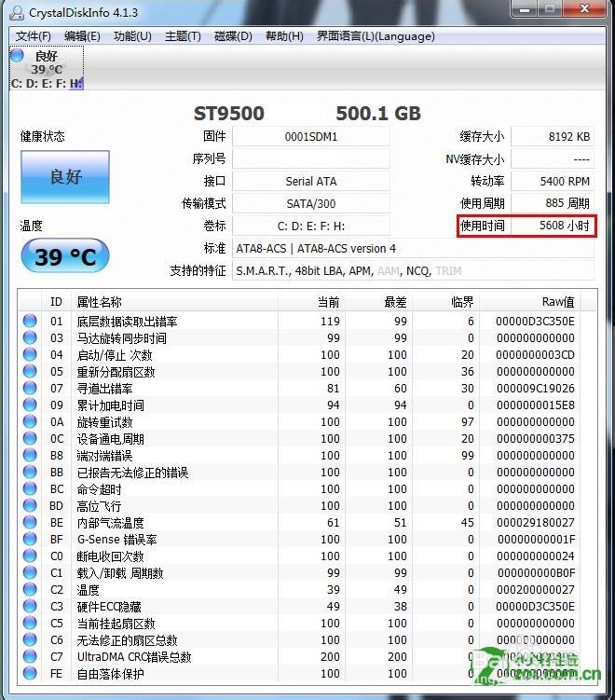The height and width of the screenshot is (700, 615).
Task: Click status icon for 0C 设备通电周期
Action: 30,438
